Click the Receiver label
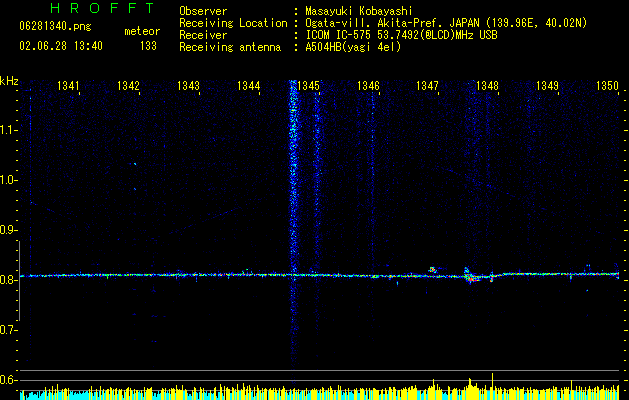 click(x=203, y=35)
